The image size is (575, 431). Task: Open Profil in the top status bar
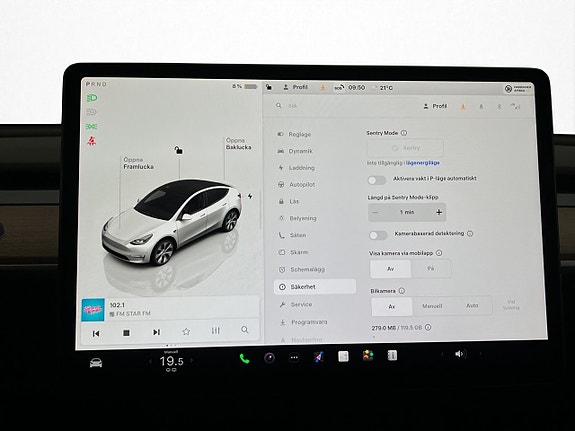click(295, 87)
